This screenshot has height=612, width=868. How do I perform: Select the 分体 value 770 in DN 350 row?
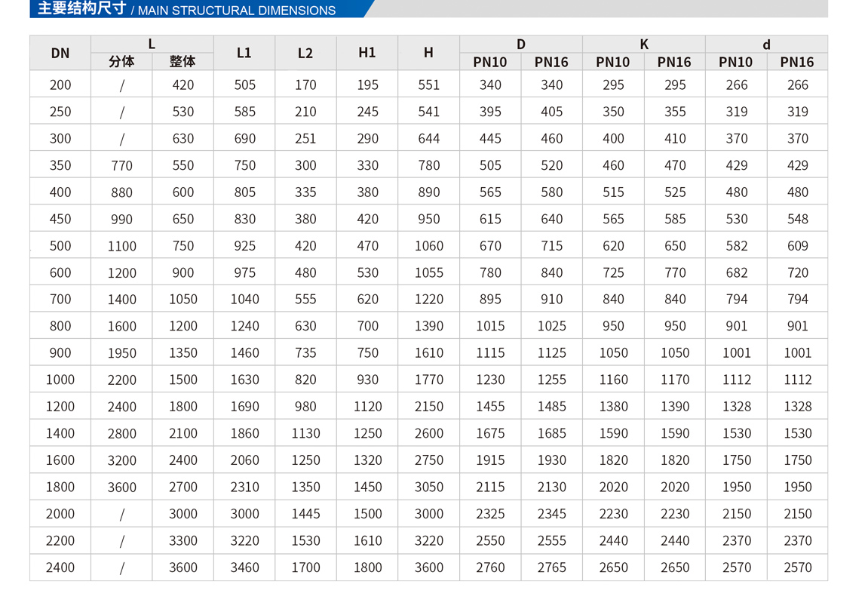(x=121, y=165)
